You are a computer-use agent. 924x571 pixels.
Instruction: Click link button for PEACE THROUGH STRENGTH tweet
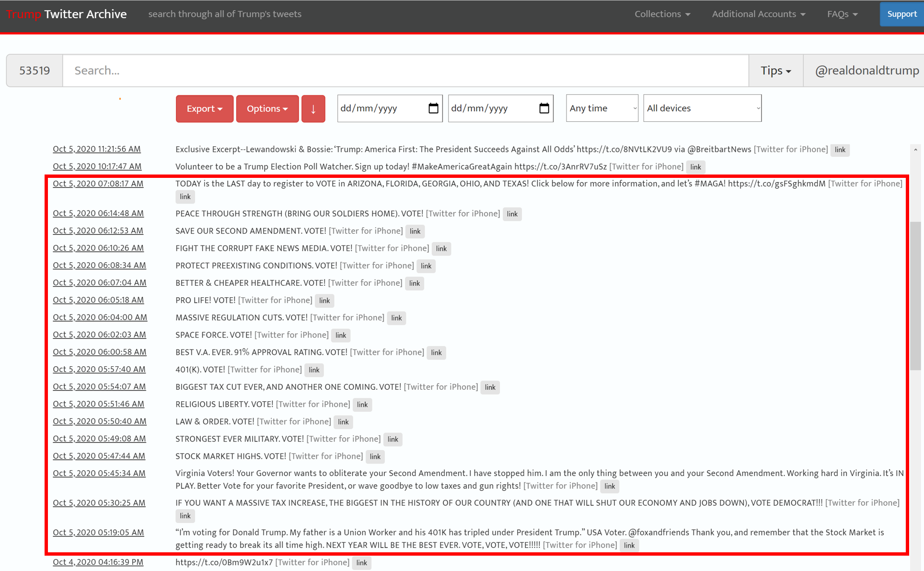[512, 214]
